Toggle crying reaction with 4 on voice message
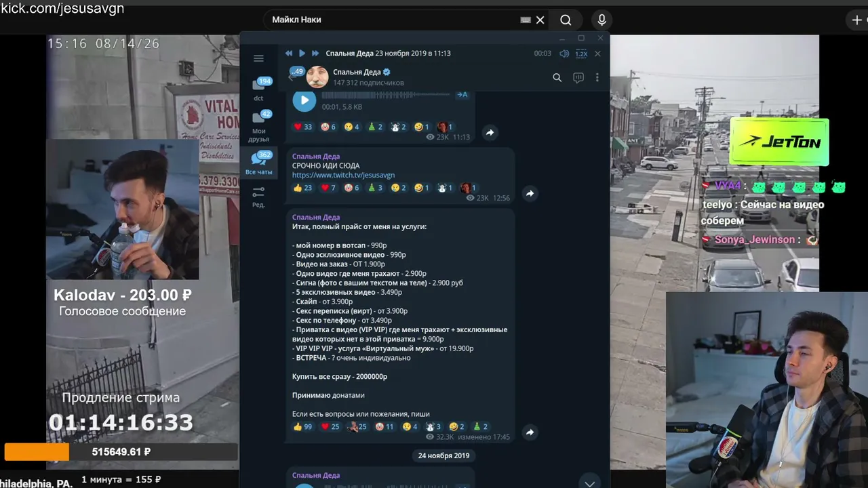 pos(351,127)
